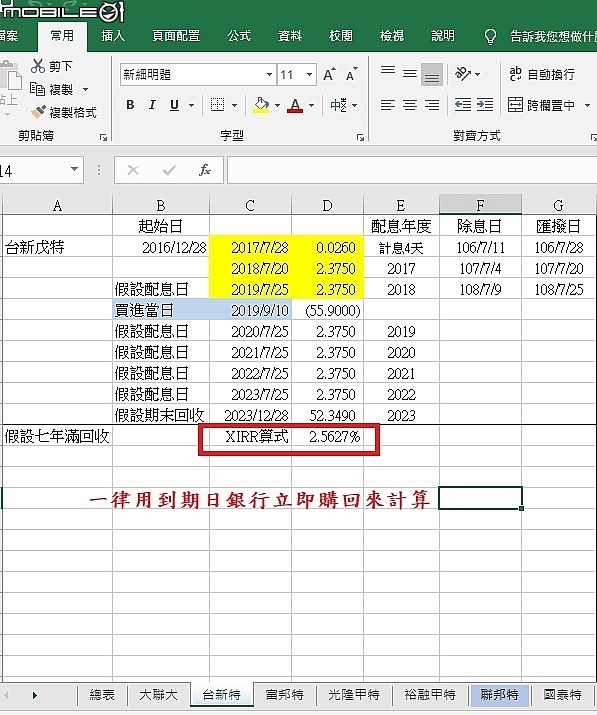The image size is (597, 715).
Task: Switch to sheet tab 總表
Action: [x=102, y=695]
